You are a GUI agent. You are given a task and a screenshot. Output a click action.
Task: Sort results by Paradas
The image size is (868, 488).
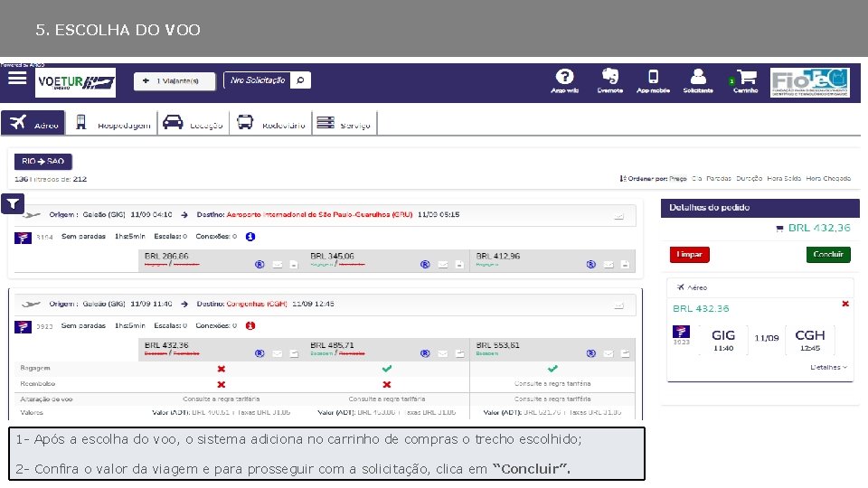719,178
